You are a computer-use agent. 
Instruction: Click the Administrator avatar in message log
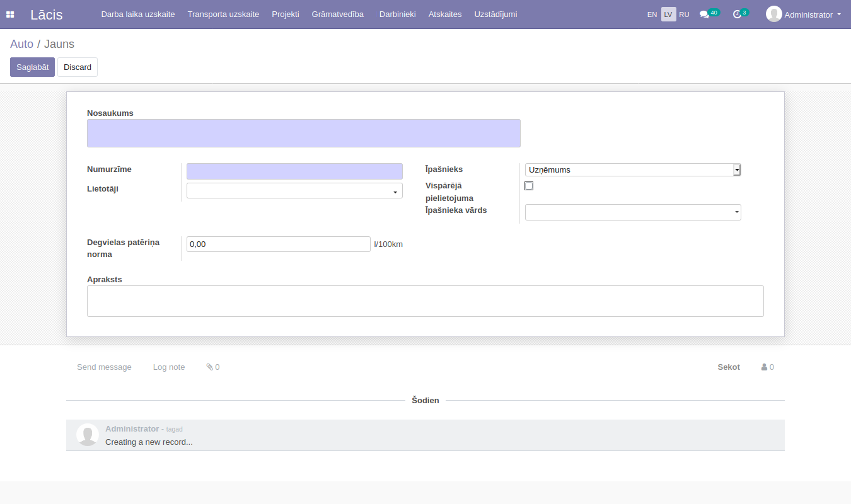(87, 435)
